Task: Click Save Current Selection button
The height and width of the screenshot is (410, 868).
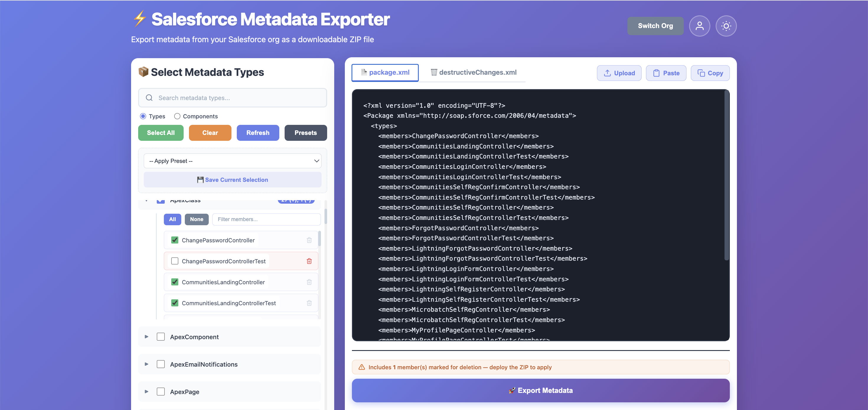Action: (x=233, y=179)
